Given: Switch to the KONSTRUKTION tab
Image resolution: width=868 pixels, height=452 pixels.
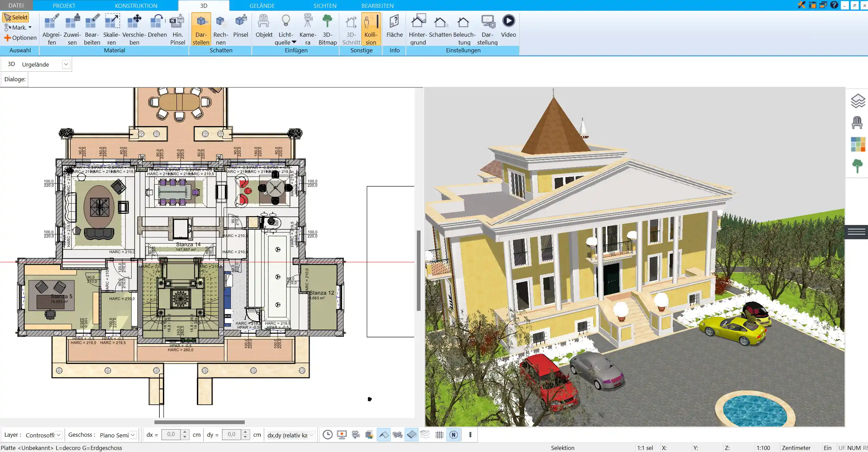Looking at the screenshot, I should point(136,5).
